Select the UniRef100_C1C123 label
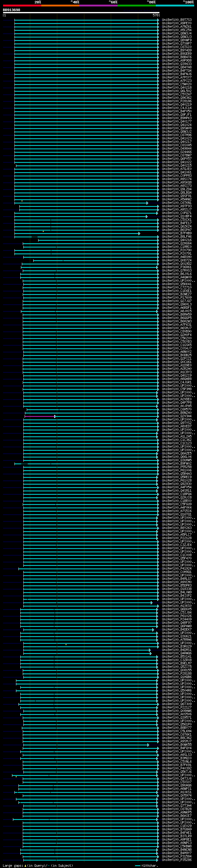The width and height of the screenshot is (197, 868). tap(177, 443)
